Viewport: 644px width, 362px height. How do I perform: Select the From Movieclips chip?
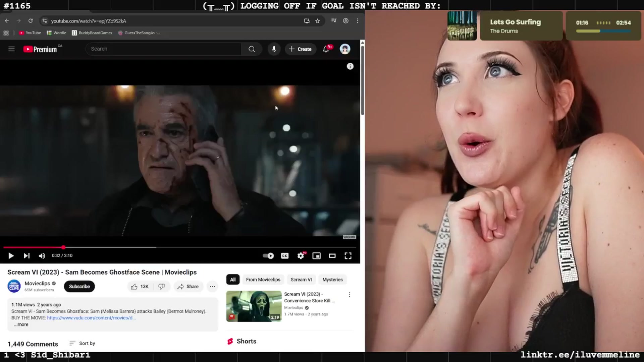pos(263,280)
